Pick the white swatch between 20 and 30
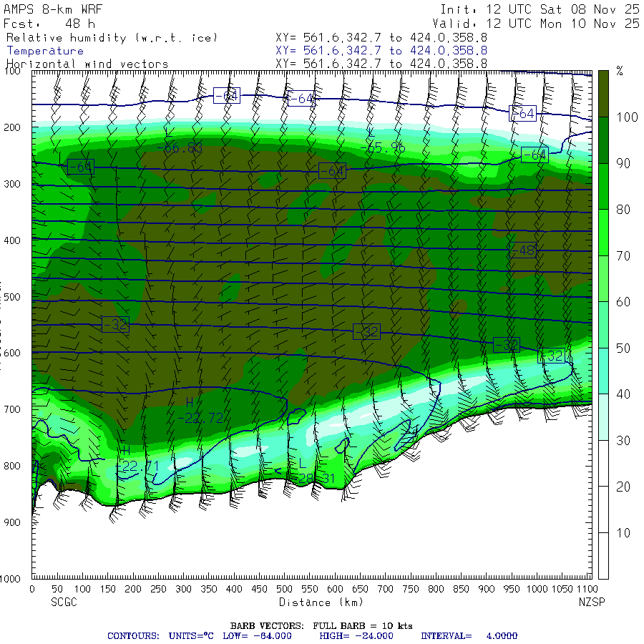 point(603,464)
